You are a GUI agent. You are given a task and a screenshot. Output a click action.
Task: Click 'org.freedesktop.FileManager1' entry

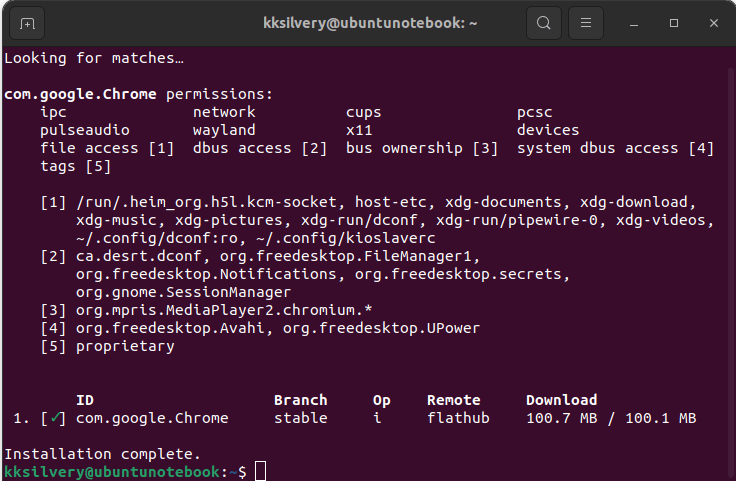[x=345, y=256]
